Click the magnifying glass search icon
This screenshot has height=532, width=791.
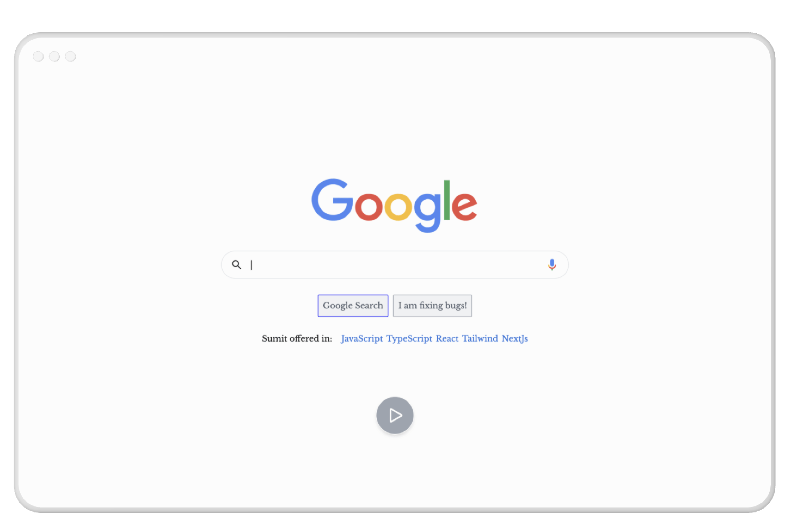[x=237, y=265]
